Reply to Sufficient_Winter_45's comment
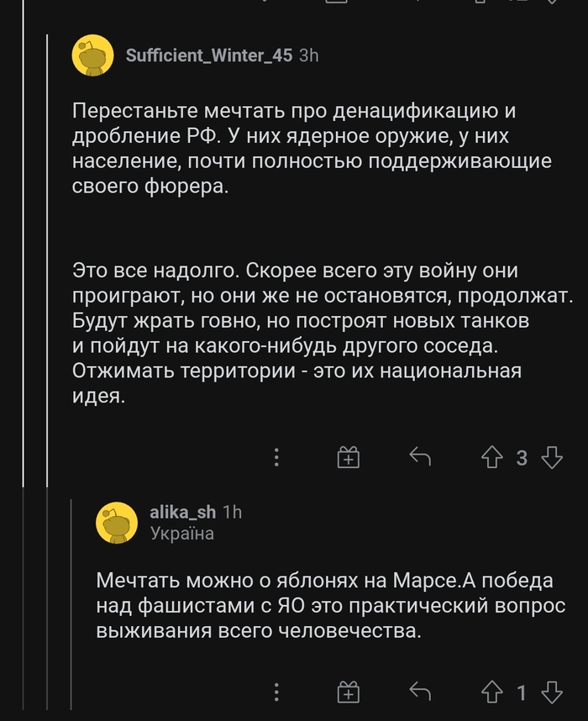The image size is (588, 721). click(419, 457)
